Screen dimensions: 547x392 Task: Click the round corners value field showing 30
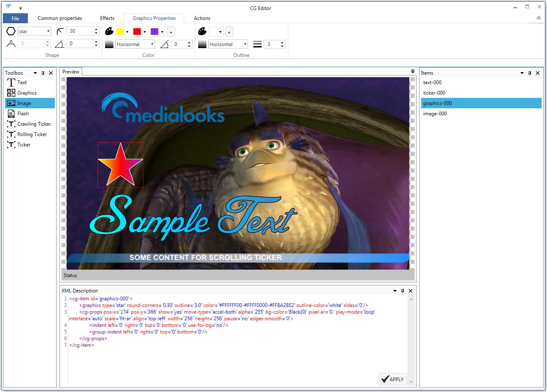(79, 31)
